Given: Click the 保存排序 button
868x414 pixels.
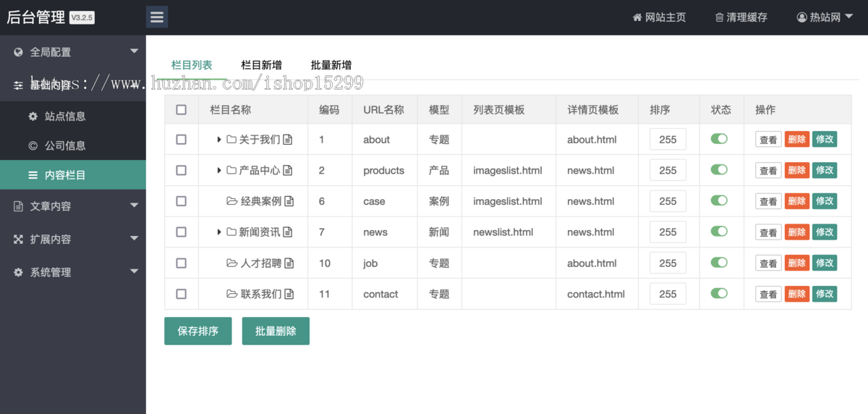Looking at the screenshot, I should (x=198, y=331).
